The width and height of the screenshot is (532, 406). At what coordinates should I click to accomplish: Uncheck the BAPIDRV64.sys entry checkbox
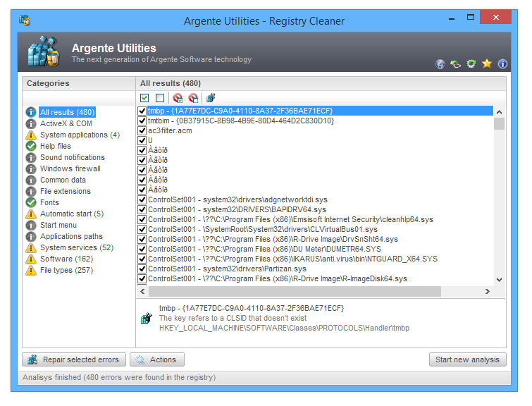142,209
